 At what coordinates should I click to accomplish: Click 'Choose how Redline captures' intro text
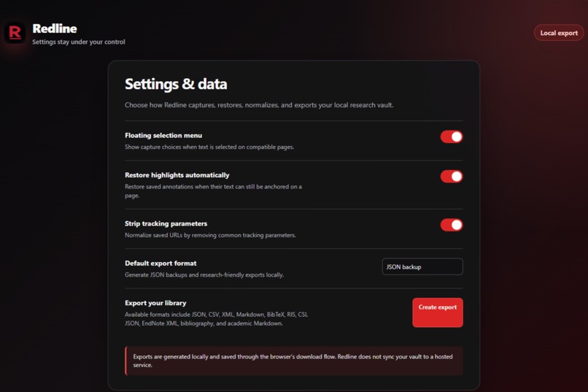point(259,105)
